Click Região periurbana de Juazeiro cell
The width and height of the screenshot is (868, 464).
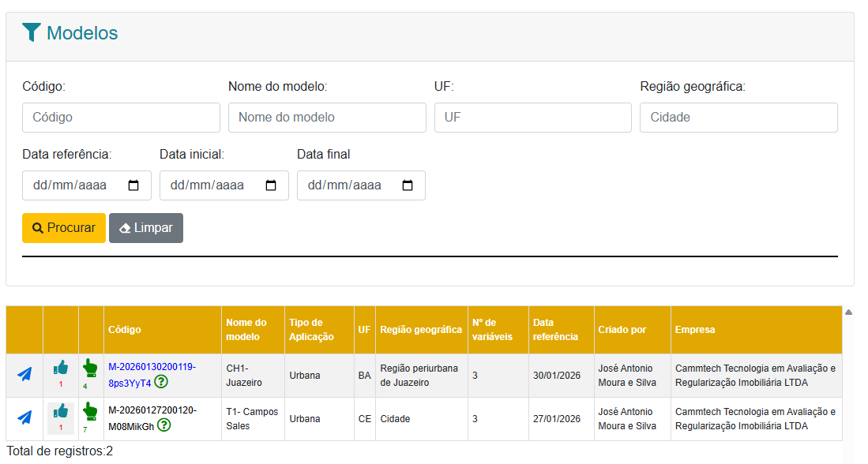coord(422,376)
